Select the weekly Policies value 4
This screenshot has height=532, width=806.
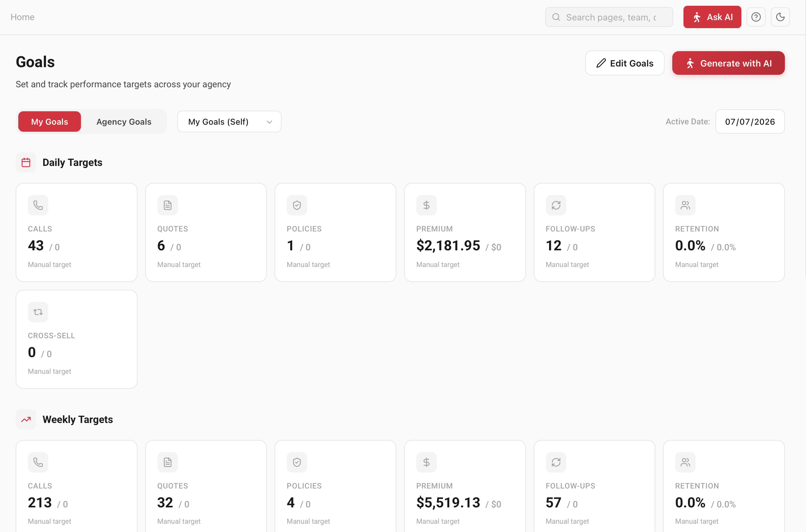point(291,503)
